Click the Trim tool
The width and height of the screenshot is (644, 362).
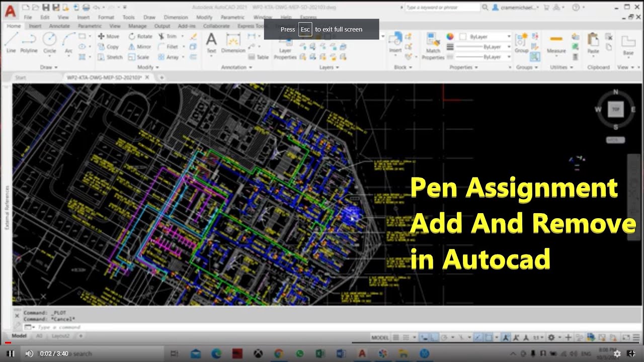pos(168,36)
